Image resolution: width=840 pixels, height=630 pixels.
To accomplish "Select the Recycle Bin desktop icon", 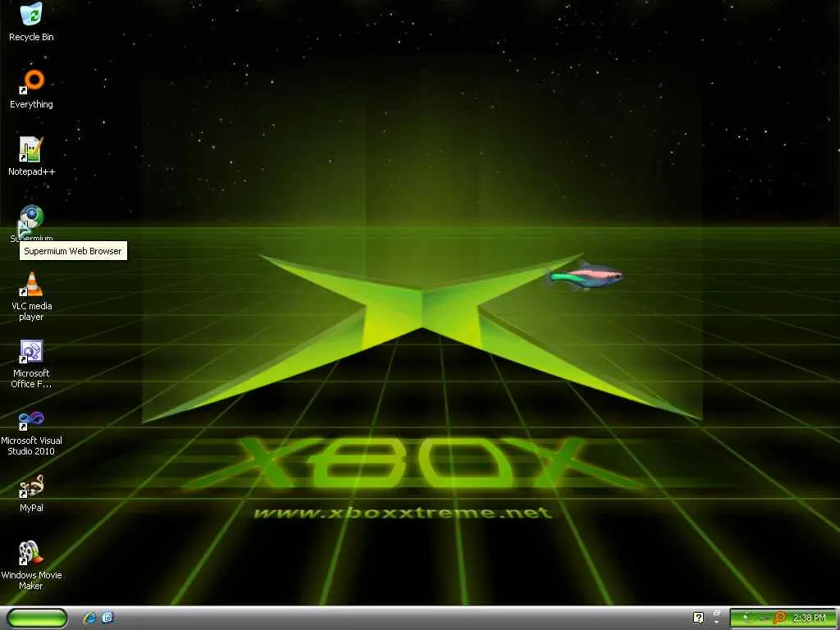I will click(31, 21).
